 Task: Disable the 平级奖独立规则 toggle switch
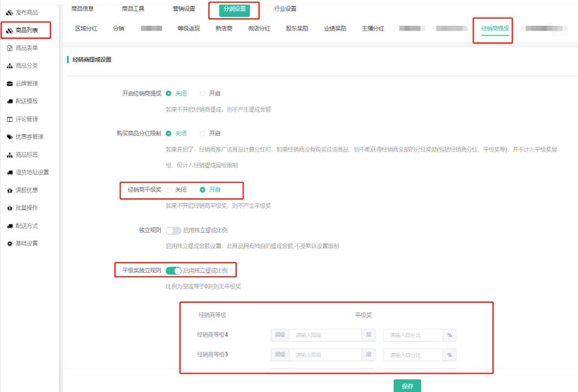coord(173,271)
